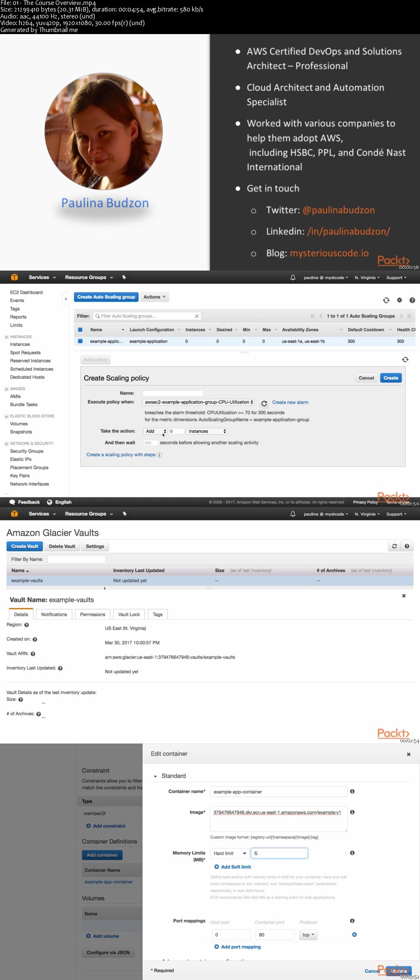420x980 pixels.
Task: Refresh the alarm list next to Create new alarm
Action: (x=264, y=403)
